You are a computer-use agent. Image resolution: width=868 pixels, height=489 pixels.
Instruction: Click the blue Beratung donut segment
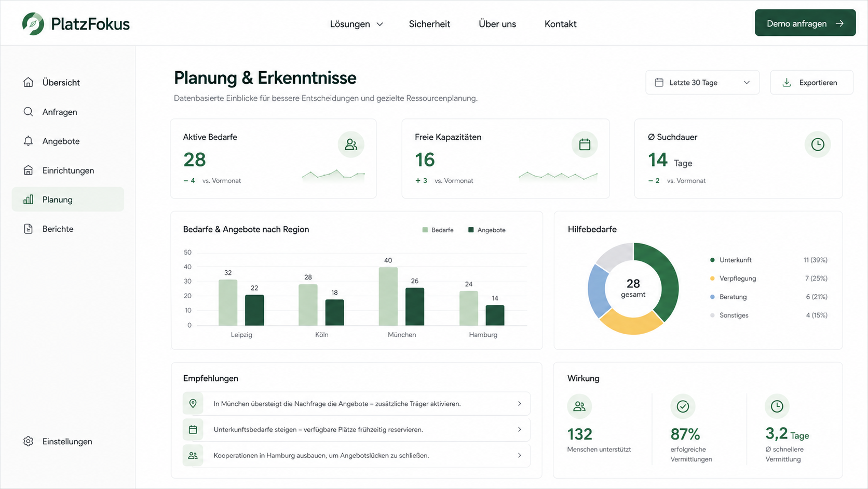tap(598, 290)
